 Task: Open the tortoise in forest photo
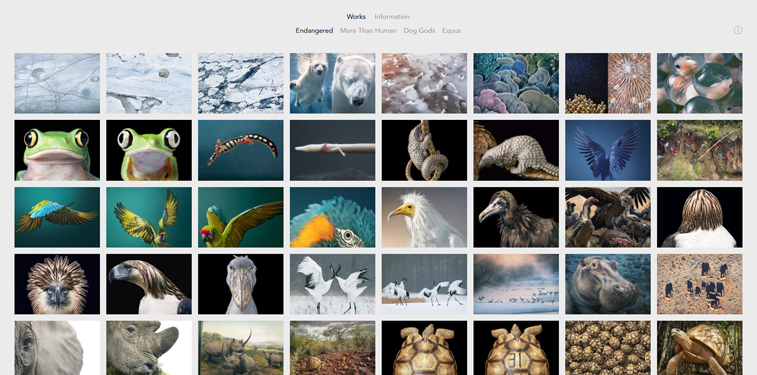[x=700, y=348]
